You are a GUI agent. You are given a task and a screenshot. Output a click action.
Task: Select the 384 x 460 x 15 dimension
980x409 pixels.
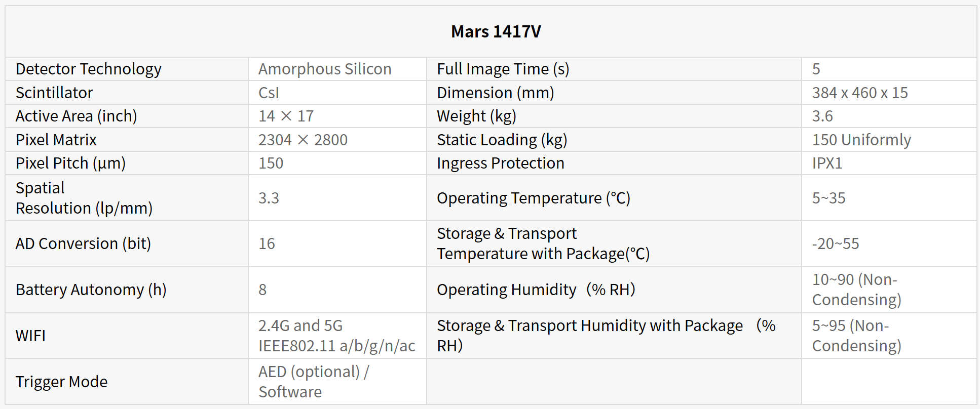[x=859, y=93]
